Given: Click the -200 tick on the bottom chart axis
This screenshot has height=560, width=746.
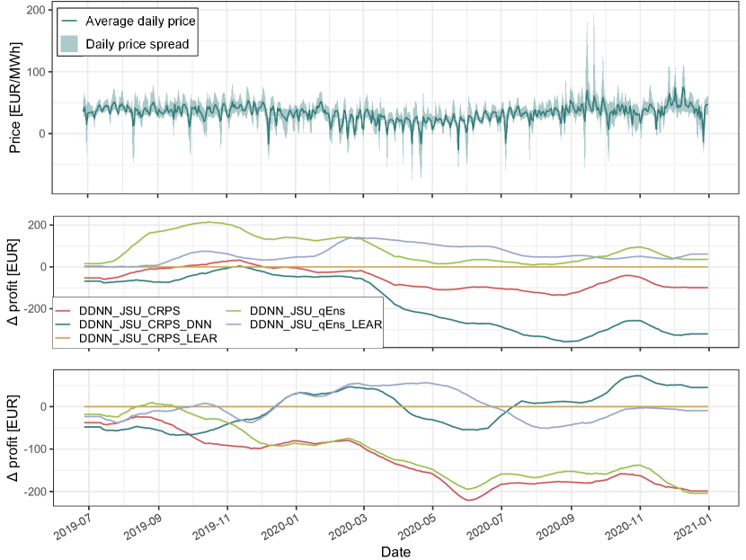Looking at the screenshot, I should coord(36,492).
